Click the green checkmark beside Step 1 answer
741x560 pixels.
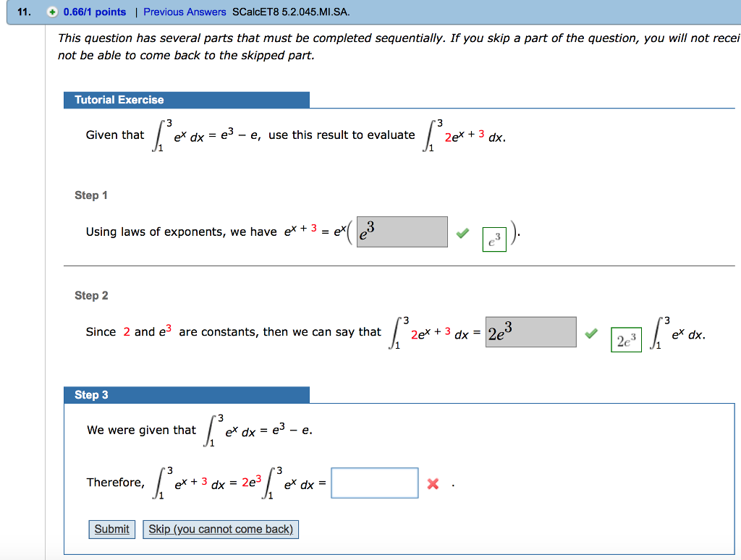464,232
